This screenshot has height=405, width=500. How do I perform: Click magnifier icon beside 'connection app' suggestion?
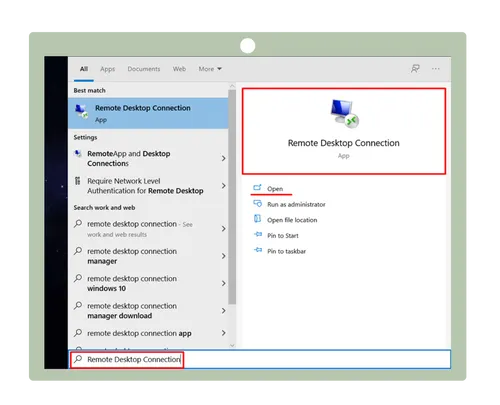click(x=78, y=333)
